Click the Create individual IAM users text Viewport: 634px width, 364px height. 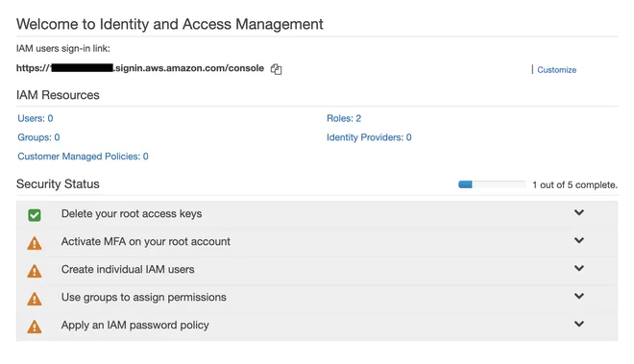[x=128, y=269]
